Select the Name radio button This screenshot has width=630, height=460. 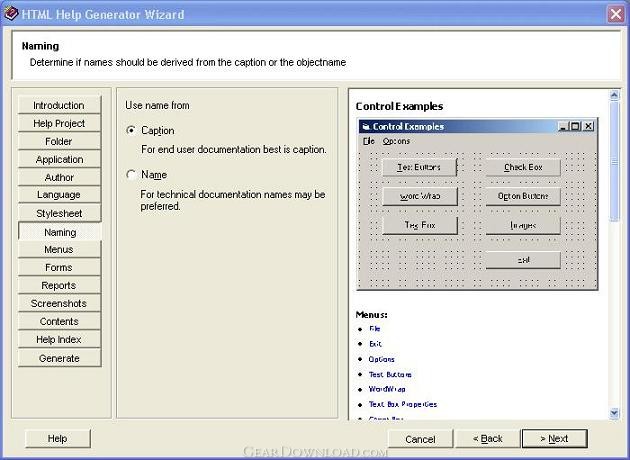pyautogui.click(x=131, y=175)
